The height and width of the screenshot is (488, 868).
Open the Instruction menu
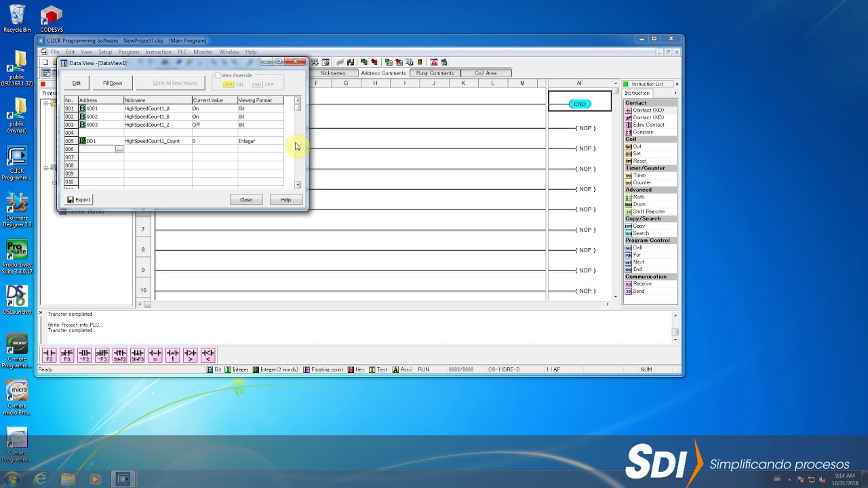158,52
